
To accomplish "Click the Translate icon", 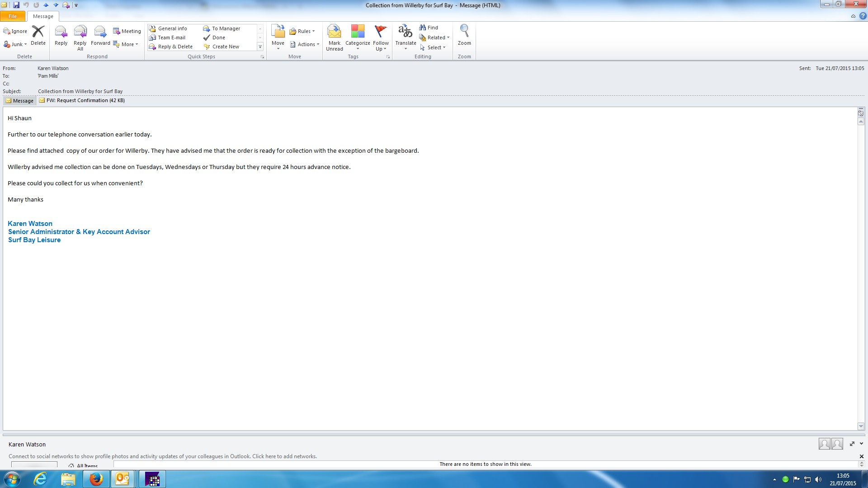I will [406, 33].
